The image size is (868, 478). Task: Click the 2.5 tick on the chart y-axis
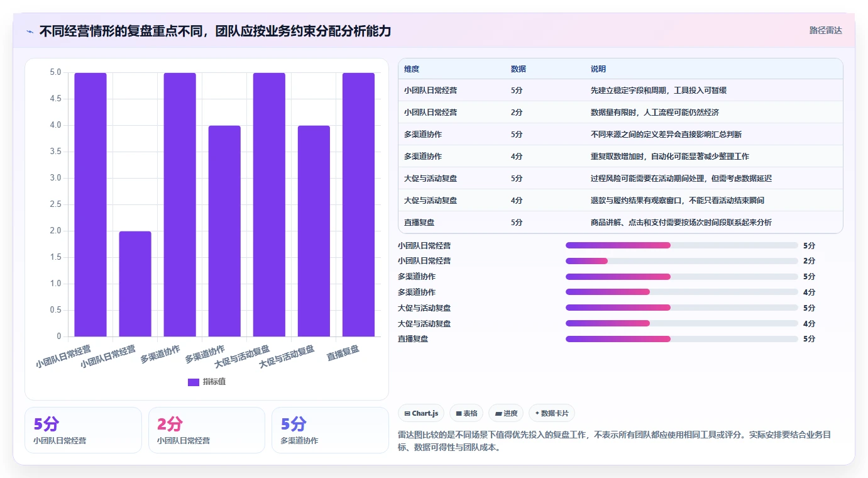coord(55,204)
